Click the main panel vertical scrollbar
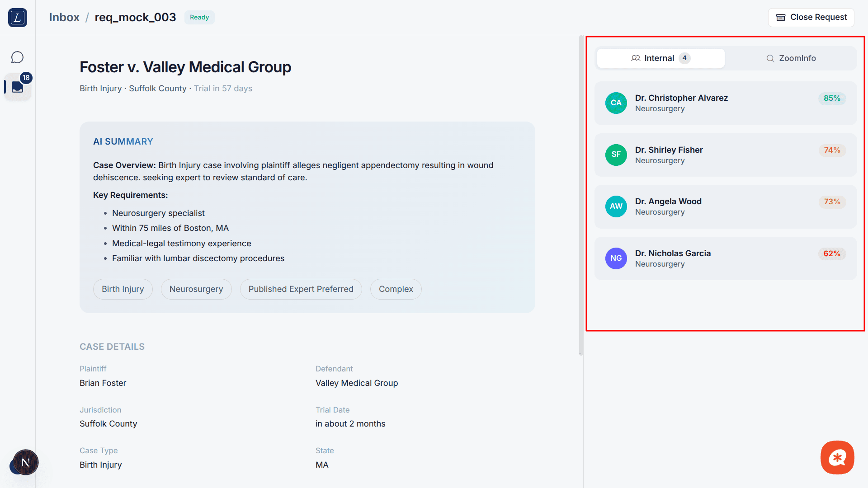Screen dimensions: 868x488 (x=581, y=194)
